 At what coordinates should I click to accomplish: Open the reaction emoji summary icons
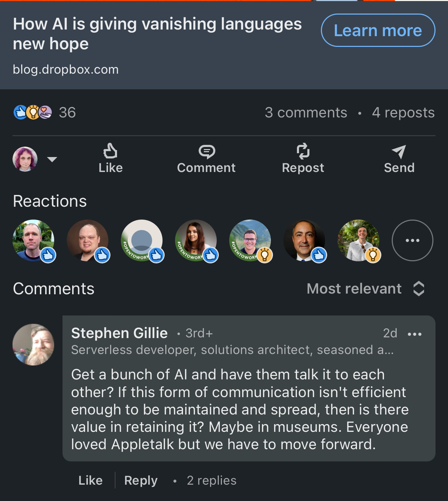(x=33, y=112)
